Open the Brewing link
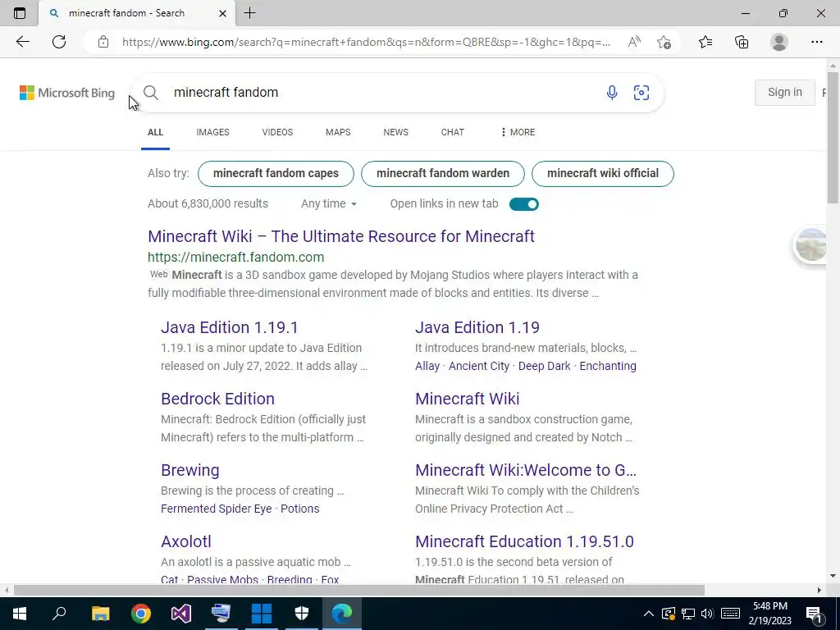Image resolution: width=840 pixels, height=630 pixels. [x=190, y=470]
